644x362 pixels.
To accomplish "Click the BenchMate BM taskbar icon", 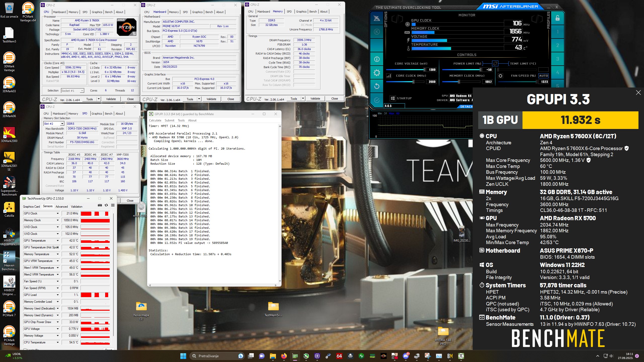I will click(450, 356).
